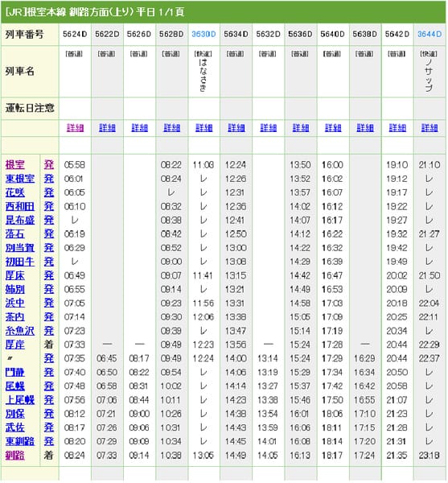Screen dimensions: 448x483
Task: Open 詳細 for train 5622D
Action: [x=108, y=128]
